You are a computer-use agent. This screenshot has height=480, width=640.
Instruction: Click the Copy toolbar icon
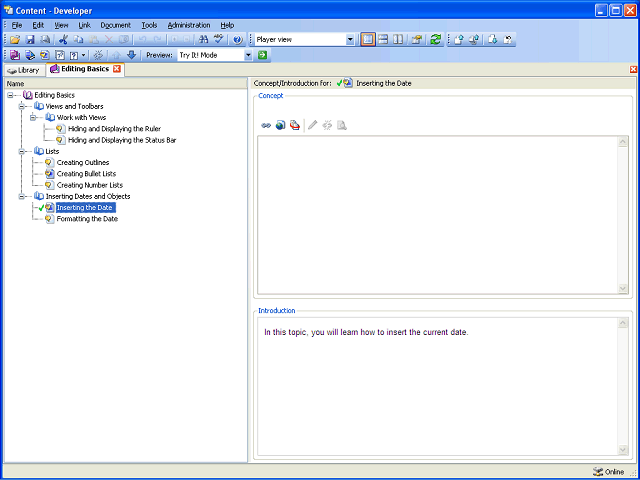[x=78, y=40]
